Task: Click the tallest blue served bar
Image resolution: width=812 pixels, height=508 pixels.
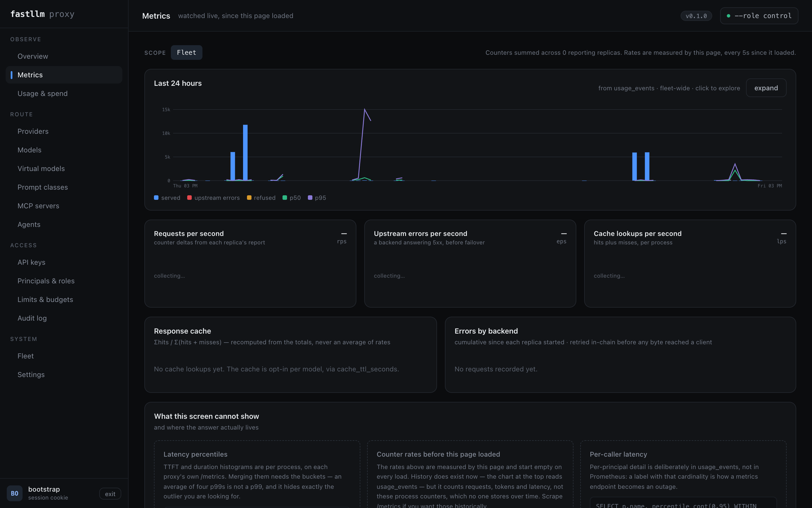Action: (x=245, y=153)
